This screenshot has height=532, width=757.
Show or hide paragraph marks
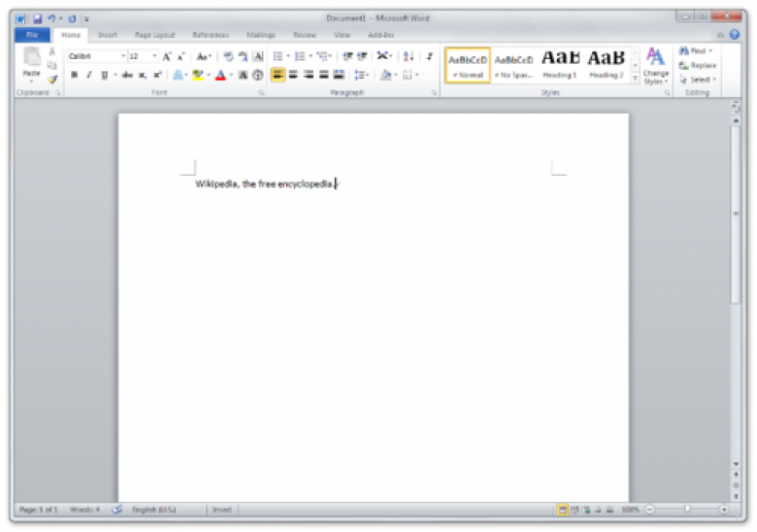(x=429, y=56)
